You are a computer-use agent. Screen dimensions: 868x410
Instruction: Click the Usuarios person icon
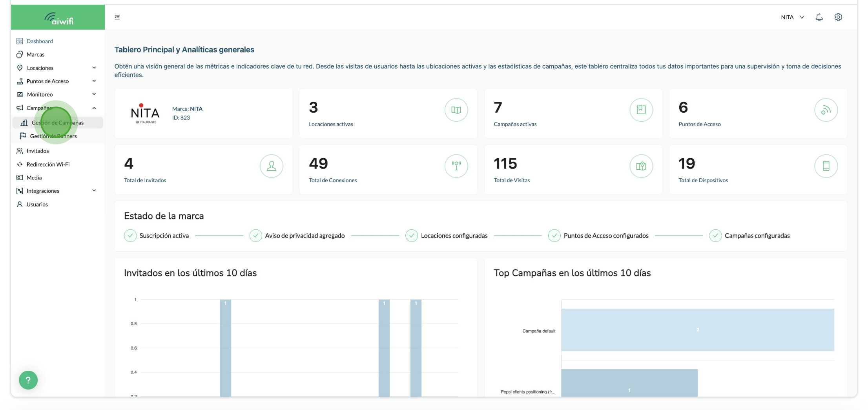point(20,204)
